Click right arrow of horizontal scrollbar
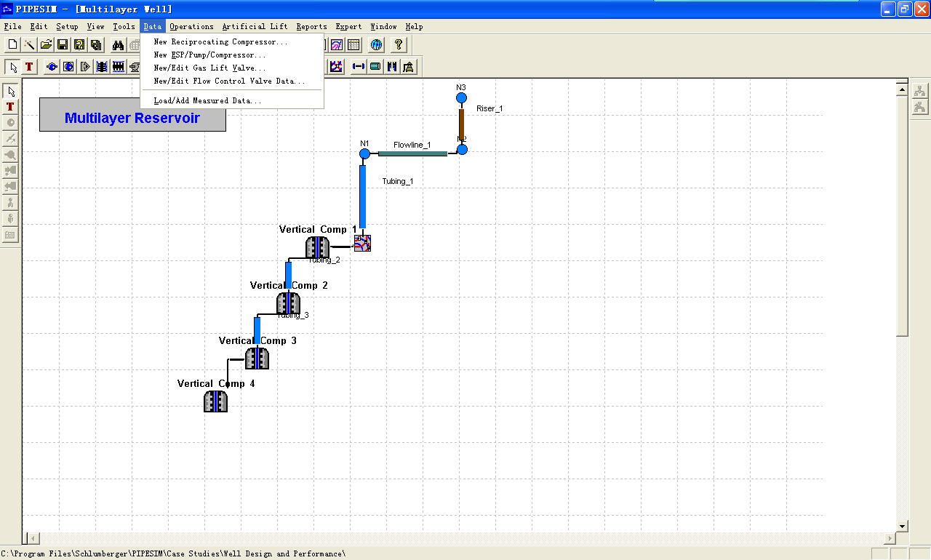Image resolution: width=931 pixels, height=560 pixels. coord(889,539)
